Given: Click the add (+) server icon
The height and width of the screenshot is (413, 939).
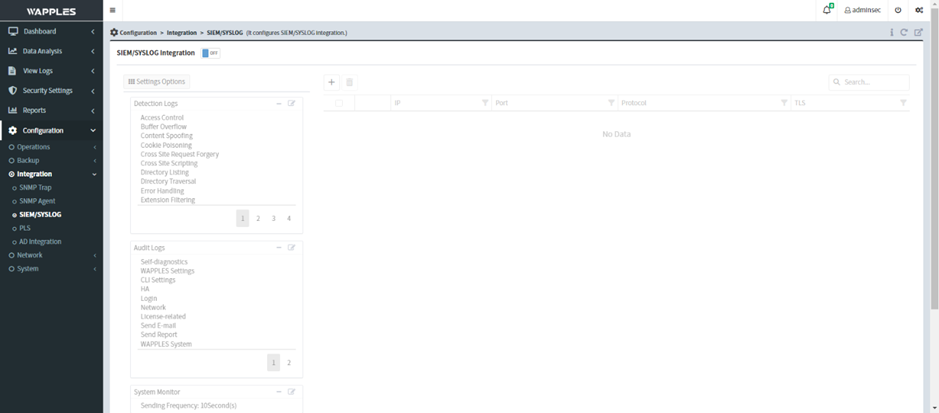Looking at the screenshot, I should pyautogui.click(x=331, y=82).
